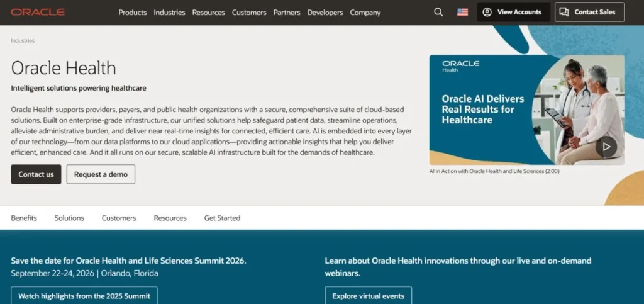Click the Contact Sales button
This screenshot has width=644, height=304.
tap(589, 12)
